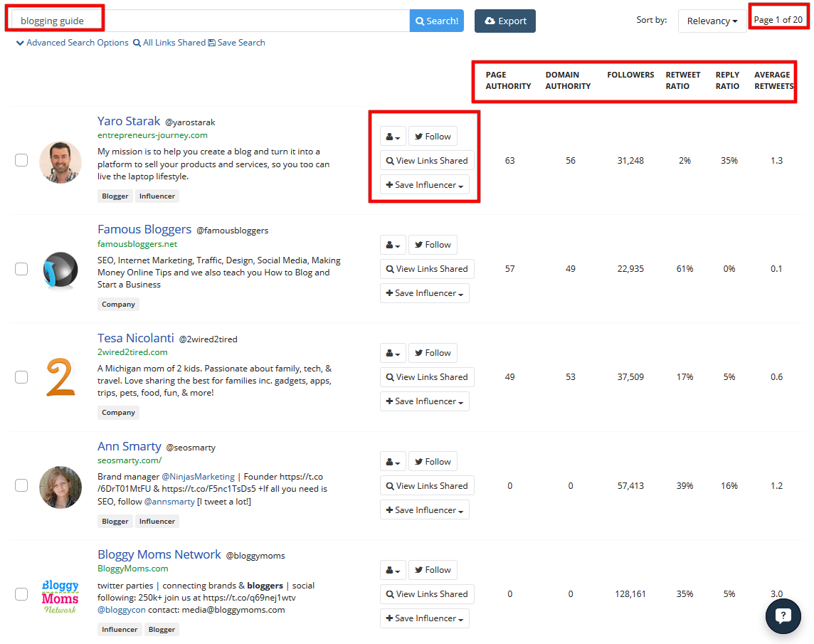
Task: Open Ann Smarty's profile photo
Action: point(60,487)
